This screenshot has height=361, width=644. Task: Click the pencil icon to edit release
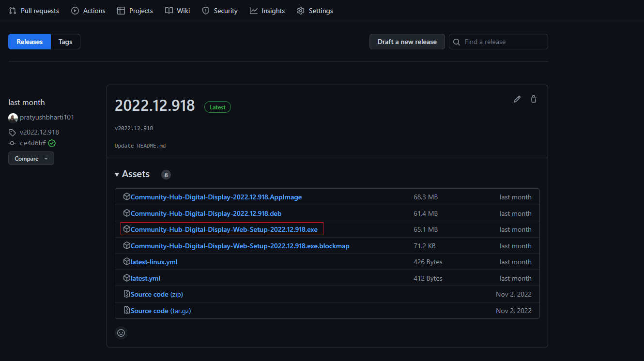(x=517, y=99)
